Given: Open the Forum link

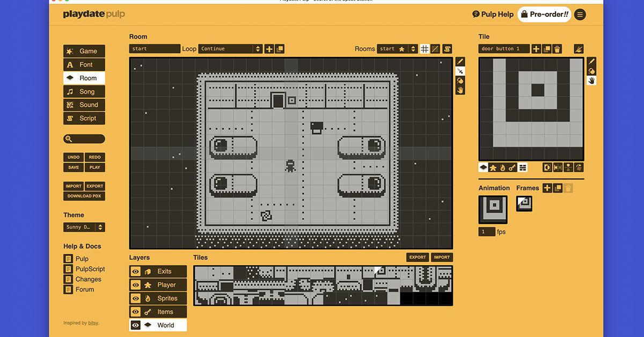Looking at the screenshot, I should click(x=79, y=289).
